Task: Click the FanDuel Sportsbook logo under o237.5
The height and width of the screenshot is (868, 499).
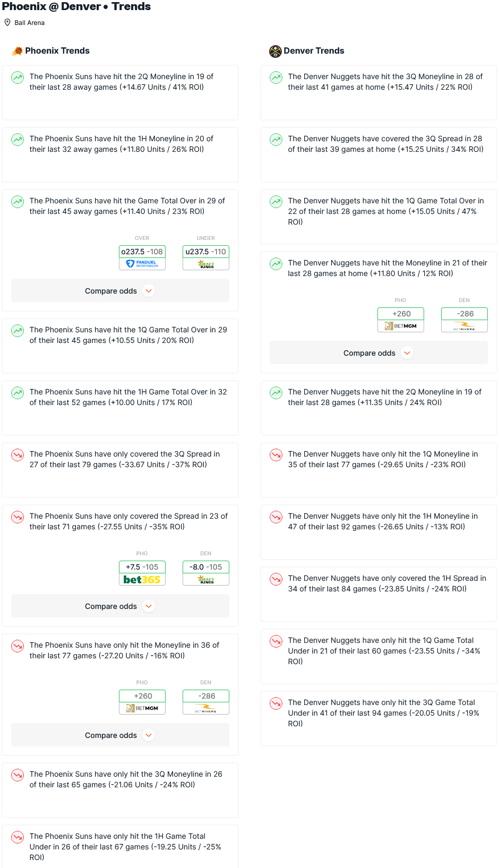Action: tap(142, 264)
